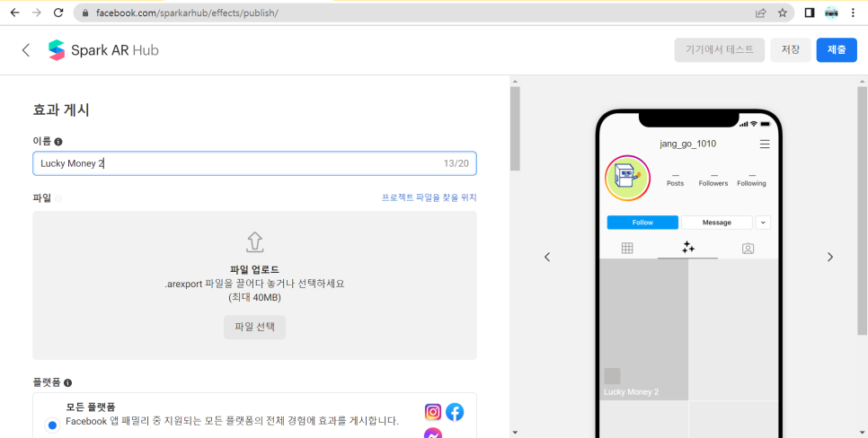Click the effect name input field
Viewport: 868px width, 438px height.
coord(254,163)
